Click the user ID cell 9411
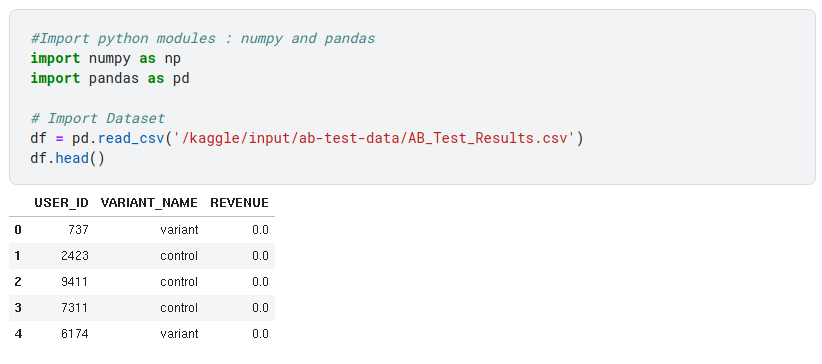This screenshot has height=364, width=822. tap(75, 282)
